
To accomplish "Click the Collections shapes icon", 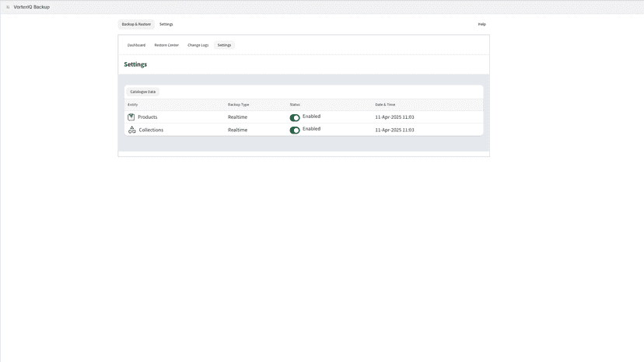I will pyautogui.click(x=132, y=130).
